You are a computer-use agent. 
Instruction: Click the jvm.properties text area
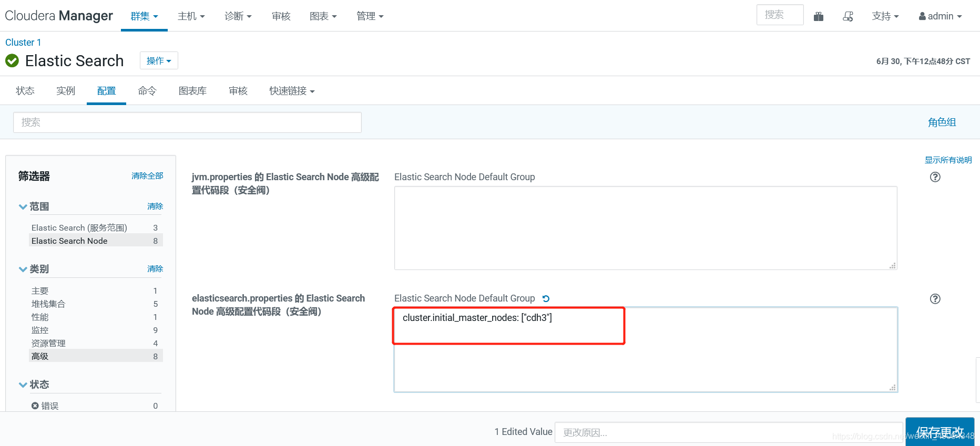tap(646, 228)
